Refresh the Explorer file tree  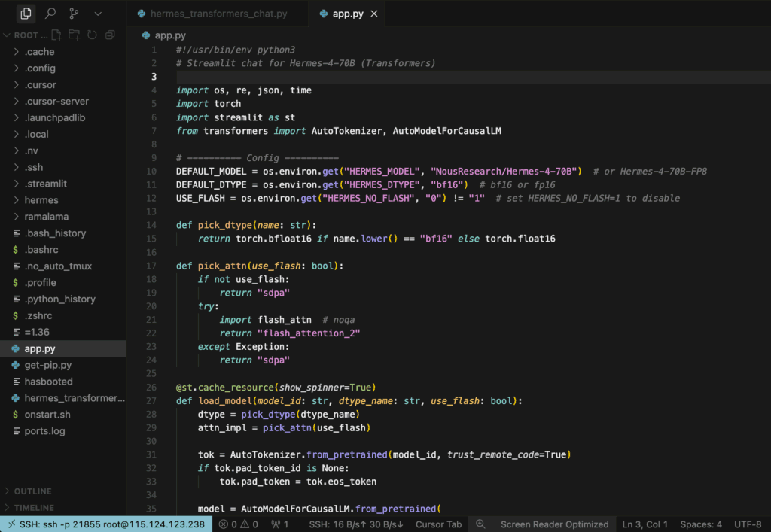point(92,35)
